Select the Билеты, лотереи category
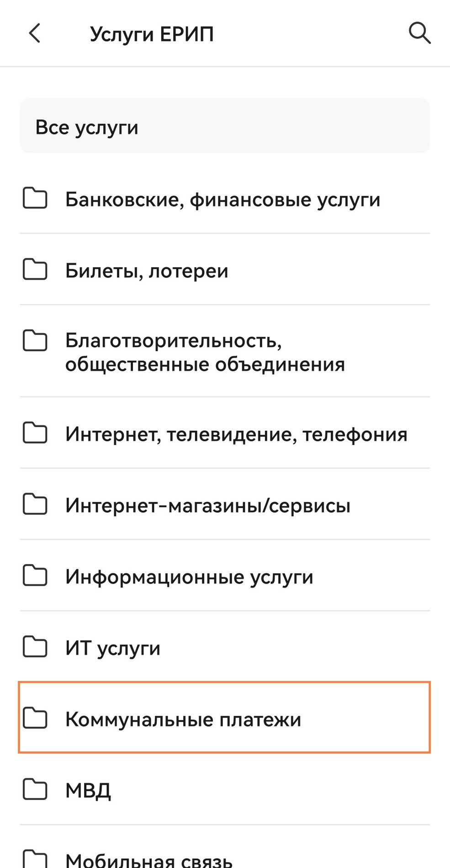 pyautogui.click(x=147, y=270)
